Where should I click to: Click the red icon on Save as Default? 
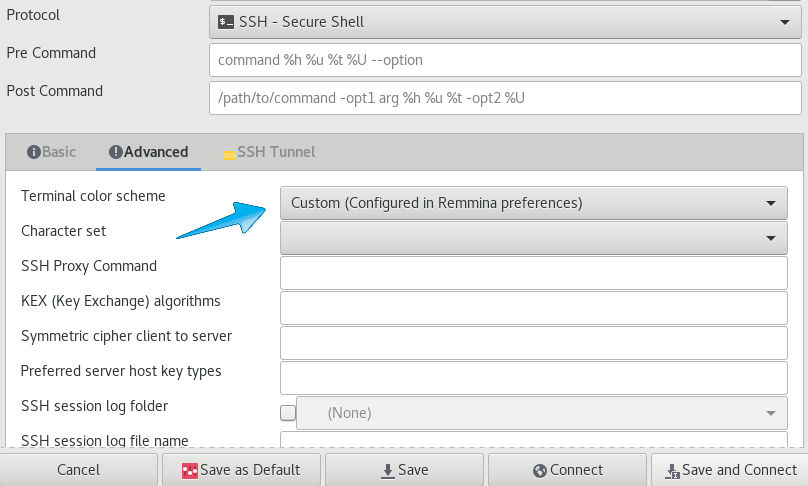coord(190,471)
